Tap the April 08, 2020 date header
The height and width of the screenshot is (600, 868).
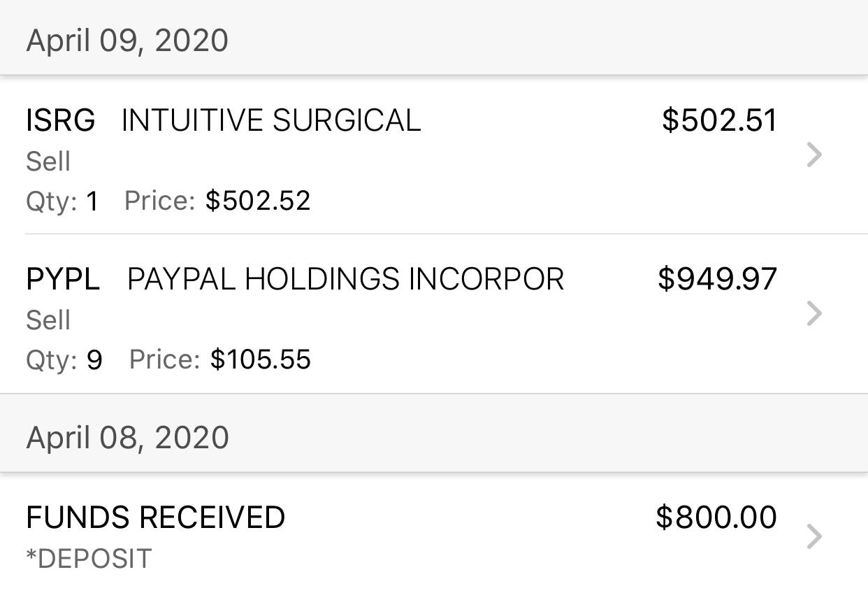point(127,438)
